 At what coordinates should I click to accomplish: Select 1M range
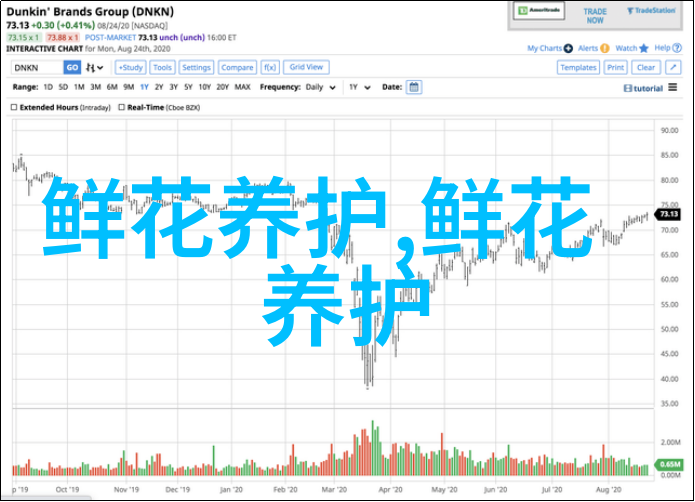pyautogui.click(x=79, y=87)
